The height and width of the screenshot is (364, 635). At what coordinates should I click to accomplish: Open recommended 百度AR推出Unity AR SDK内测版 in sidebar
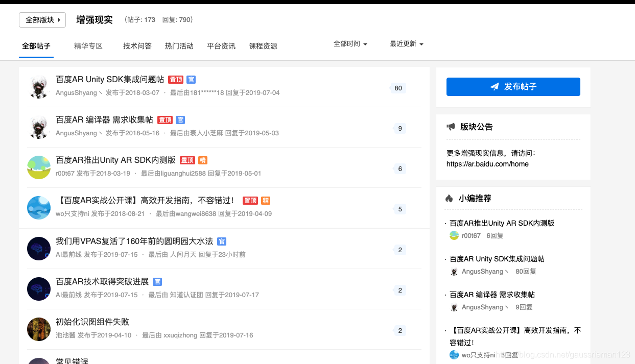(502, 223)
